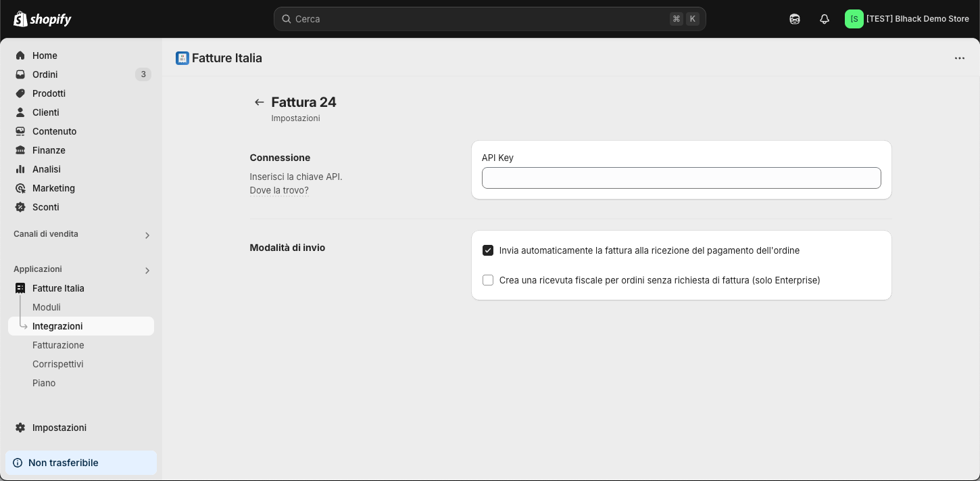
Task: Click the Finanze bank icon
Action: (x=20, y=150)
